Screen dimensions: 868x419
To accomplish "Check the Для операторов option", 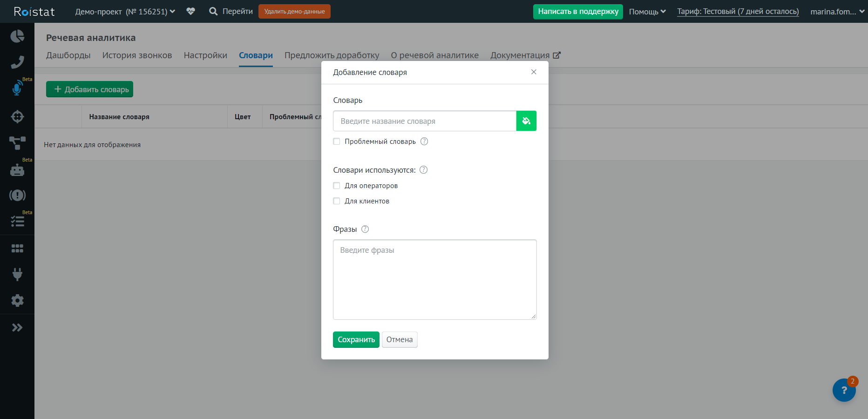I will (x=337, y=186).
